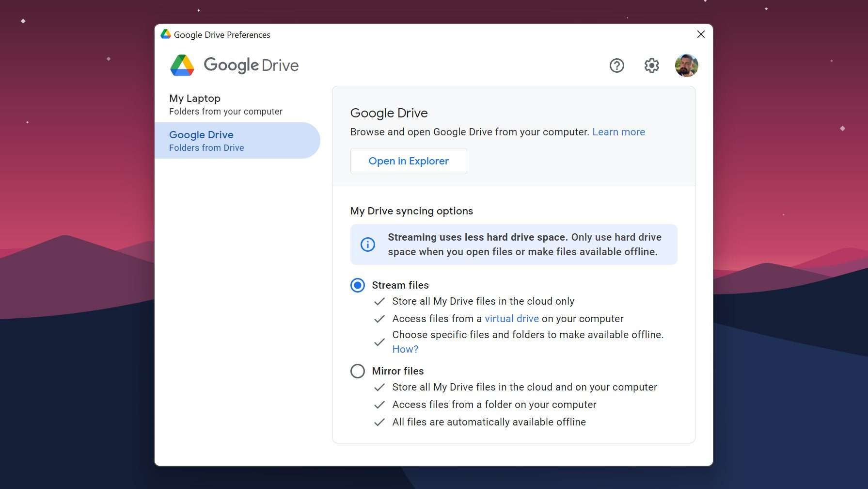The height and width of the screenshot is (489, 868).
Task: Click 'Access files from a folder on your computer' text
Action: [494, 405]
